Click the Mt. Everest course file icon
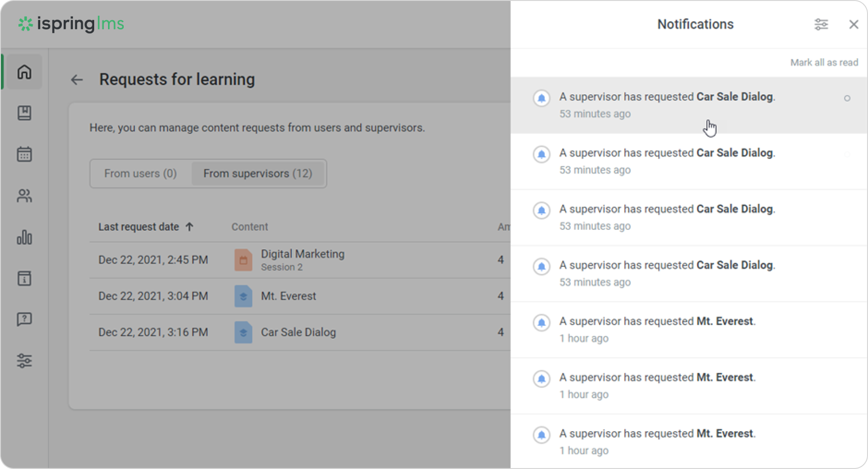The width and height of the screenshot is (868, 469). point(243,296)
